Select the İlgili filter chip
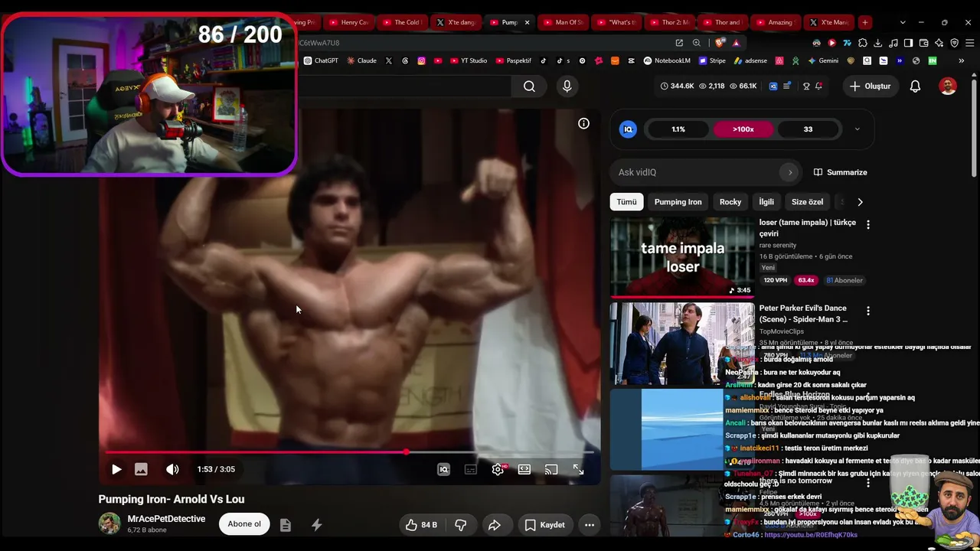Screen dimensions: 980x551 [766, 202]
